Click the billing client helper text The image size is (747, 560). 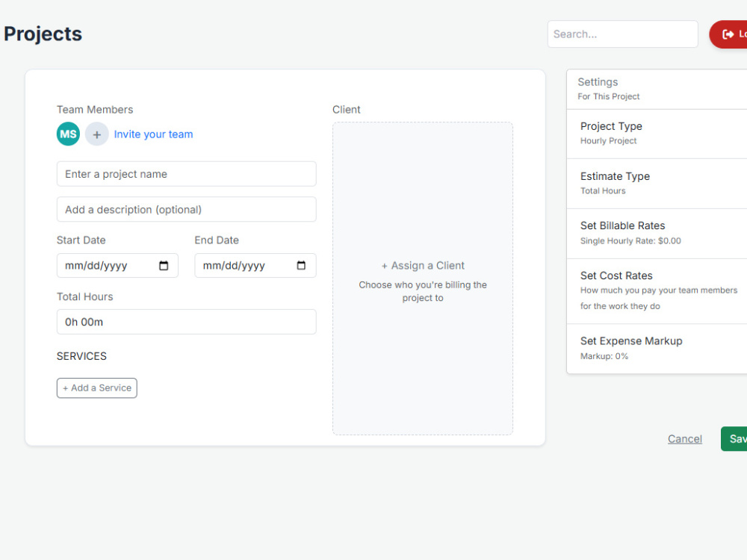click(423, 291)
